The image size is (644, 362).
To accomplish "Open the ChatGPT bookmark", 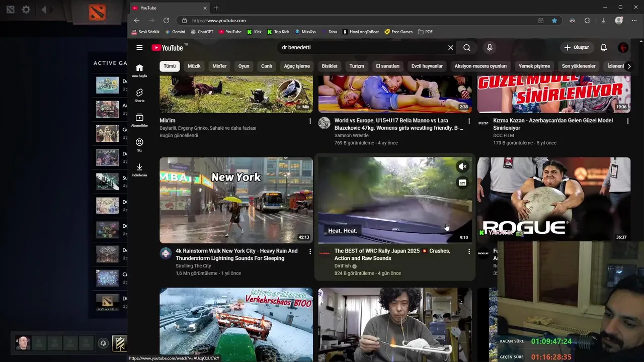I will pyautogui.click(x=202, y=32).
